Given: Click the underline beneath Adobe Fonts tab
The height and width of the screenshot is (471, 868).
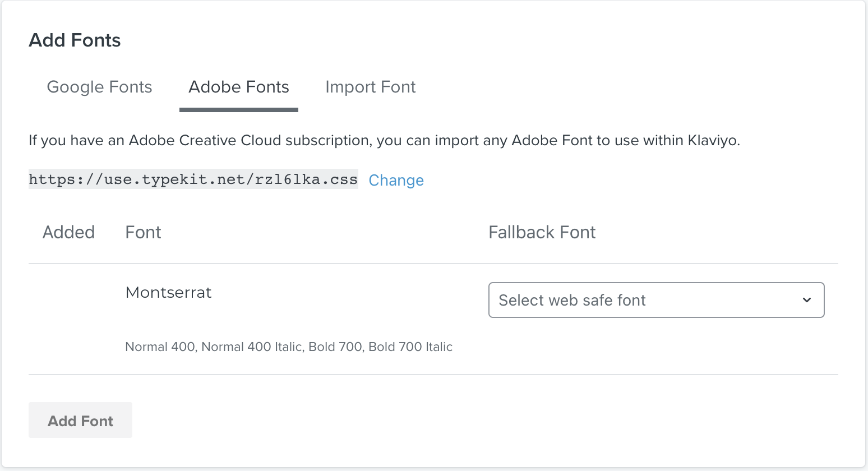Looking at the screenshot, I should pos(238,110).
